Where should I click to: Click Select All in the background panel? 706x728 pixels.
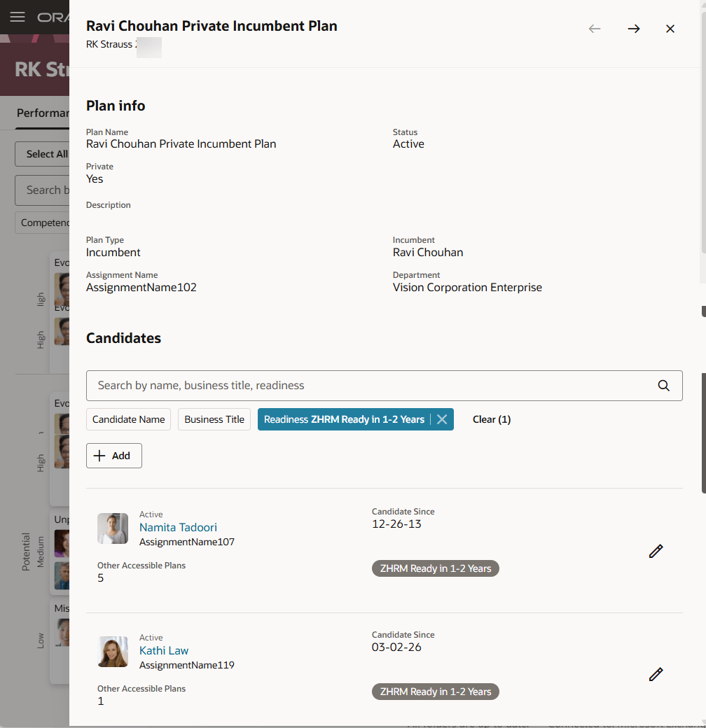point(46,153)
